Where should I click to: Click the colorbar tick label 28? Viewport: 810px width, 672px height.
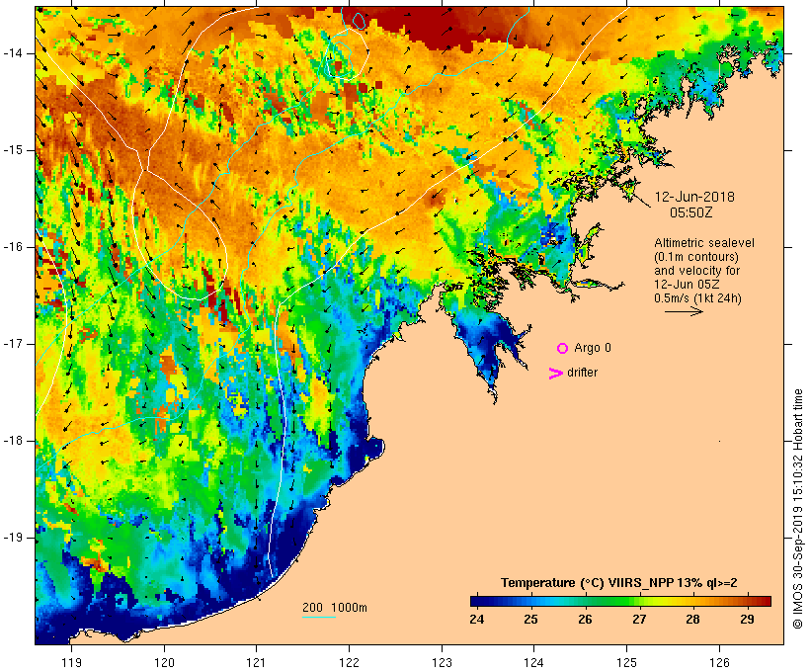pyautogui.click(x=692, y=620)
